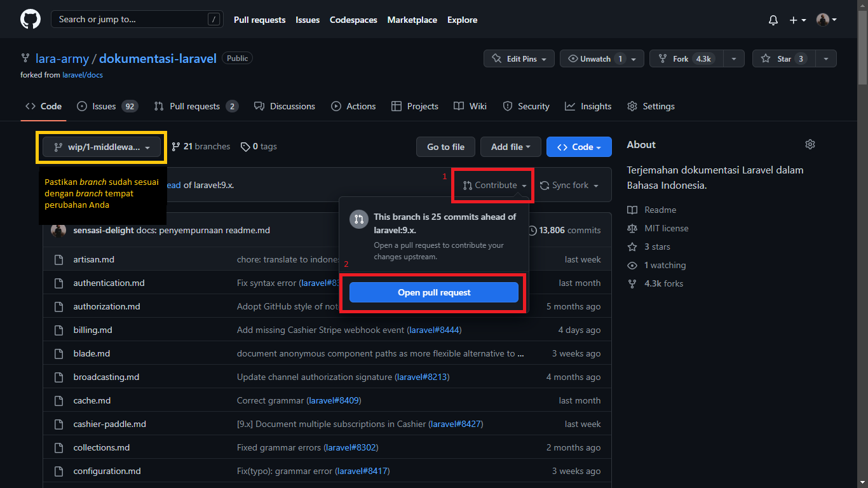868x488 pixels.
Task: Focus the Search or jump to field
Action: pos(136,20)
